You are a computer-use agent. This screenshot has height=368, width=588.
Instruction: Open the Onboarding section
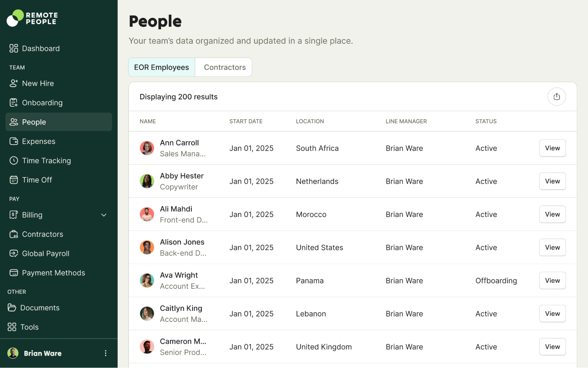point(42,103)
